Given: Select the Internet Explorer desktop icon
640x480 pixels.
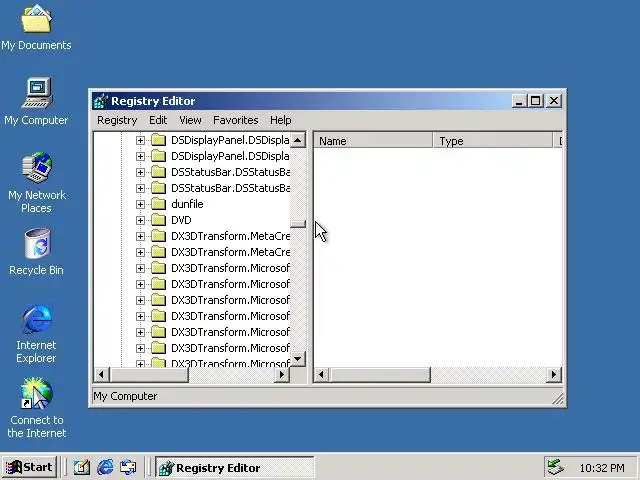Looking at the screenshot, I should (x=36, y=334).
